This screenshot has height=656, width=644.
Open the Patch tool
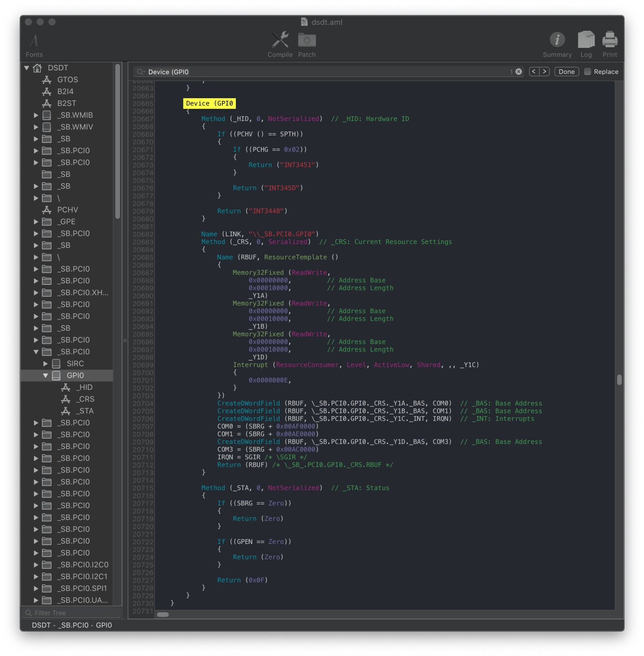click(x=307, y=40)
